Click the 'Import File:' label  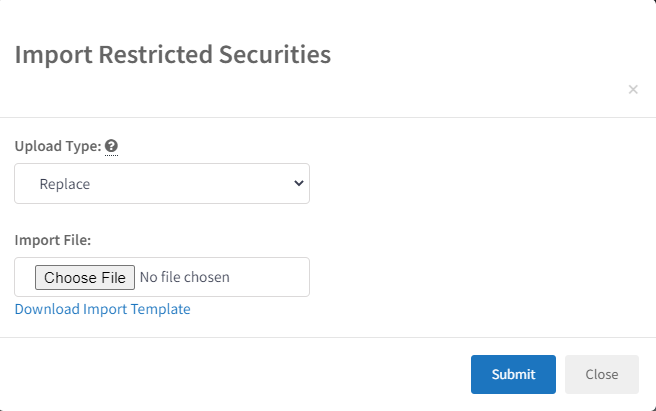(53, 240)
